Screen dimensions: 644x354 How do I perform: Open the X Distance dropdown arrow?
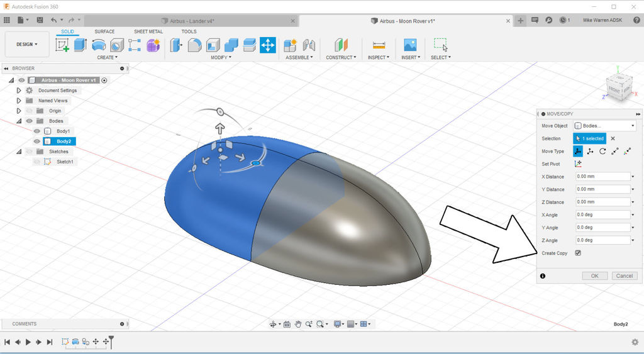tap(633, 177)
